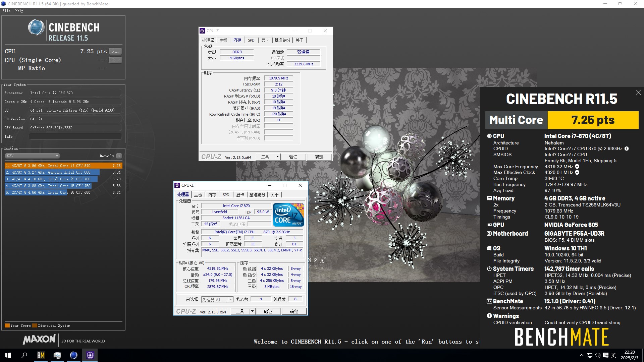This screenshot has height=362, width=644.
Task: Select 基准跑分 tab in the memory CPU-Z window
Action: coord(282,40)
